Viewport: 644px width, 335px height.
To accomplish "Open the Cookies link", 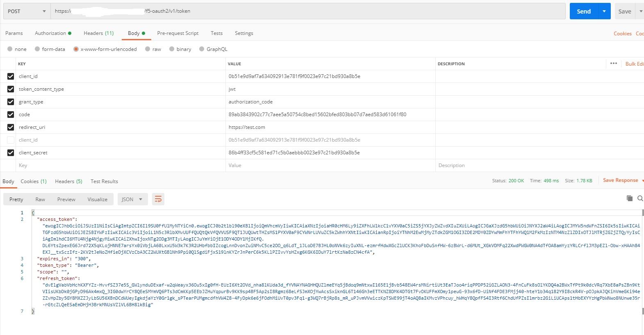I will [x=622, y=34].
